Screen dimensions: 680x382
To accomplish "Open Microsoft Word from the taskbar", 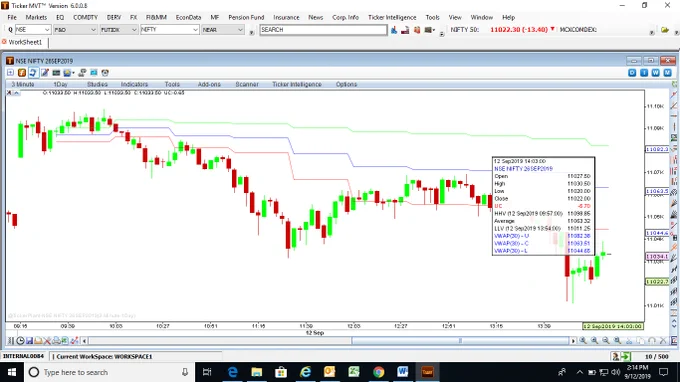I will pos(402,372).
